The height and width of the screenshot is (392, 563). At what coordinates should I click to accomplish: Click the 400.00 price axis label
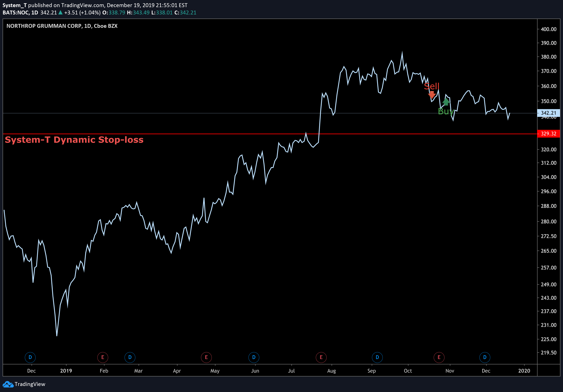[549, 29]
